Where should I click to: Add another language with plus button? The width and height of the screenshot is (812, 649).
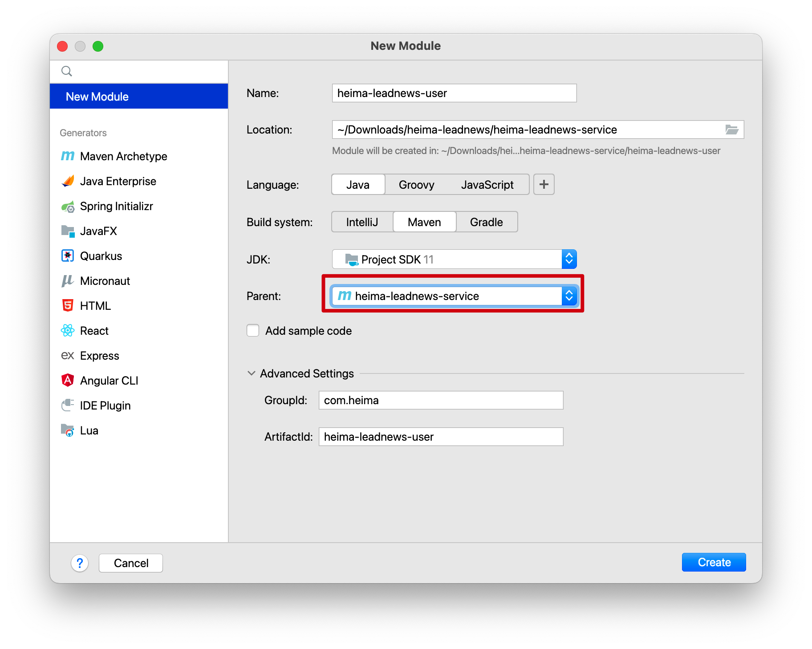point(544,184)
